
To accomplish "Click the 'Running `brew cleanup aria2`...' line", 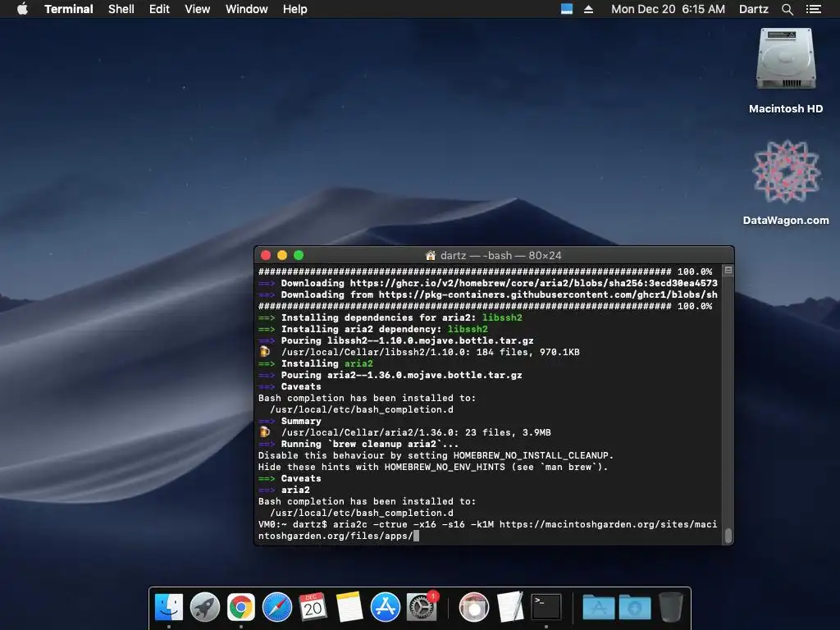I will tap(358, 444).
